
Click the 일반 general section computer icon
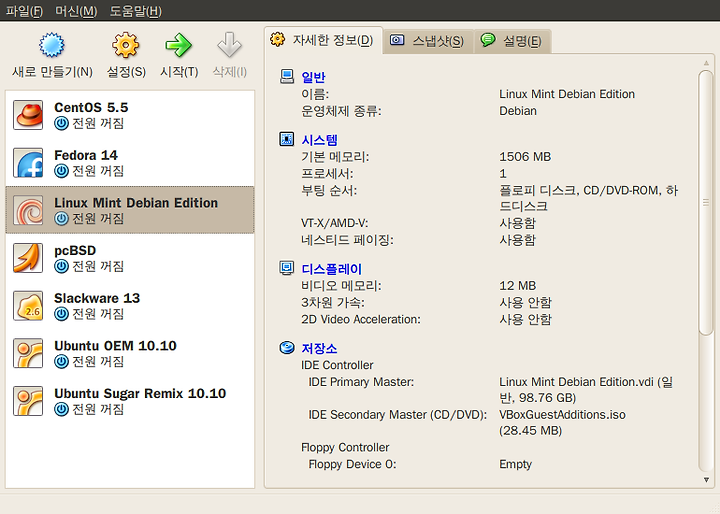pyautogui.click(x=287, y=76)
